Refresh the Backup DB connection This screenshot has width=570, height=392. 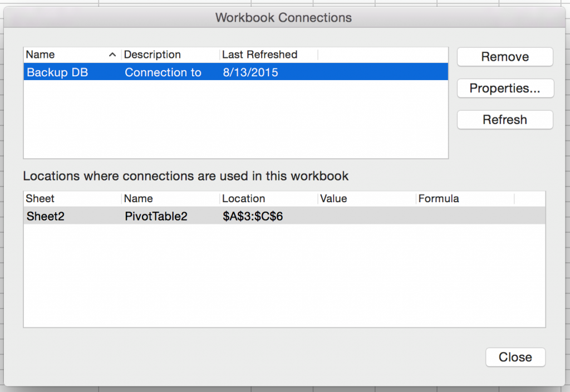point(504,120)
